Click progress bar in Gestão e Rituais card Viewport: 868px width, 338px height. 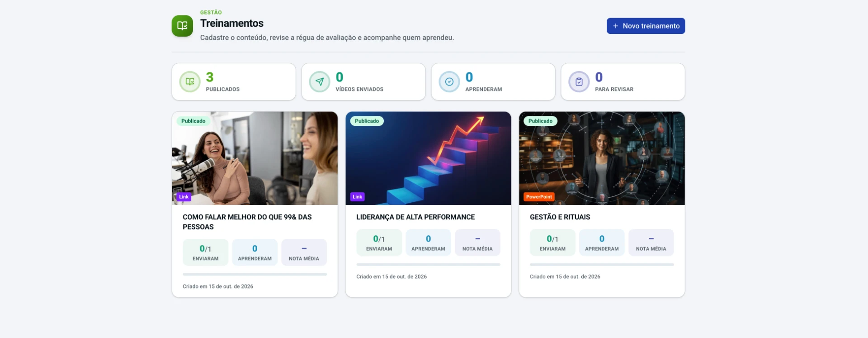602,264
